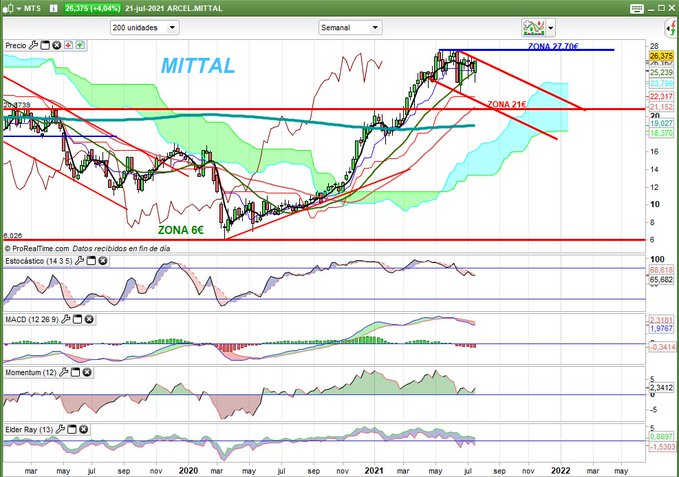Remove the Precio panel with its X icon
Viewport: 679px width, 477px height.
point(57,45)
